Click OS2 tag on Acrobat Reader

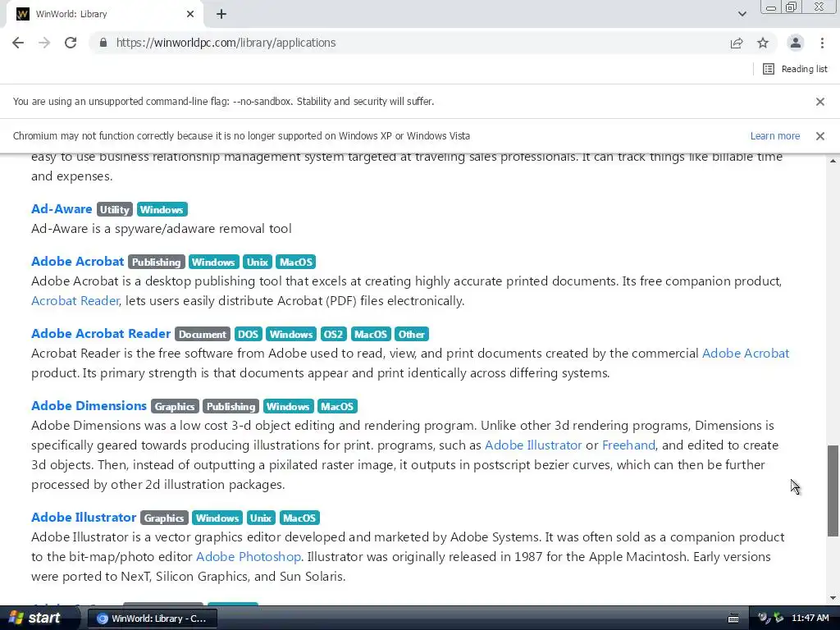[x=333, y=335]
